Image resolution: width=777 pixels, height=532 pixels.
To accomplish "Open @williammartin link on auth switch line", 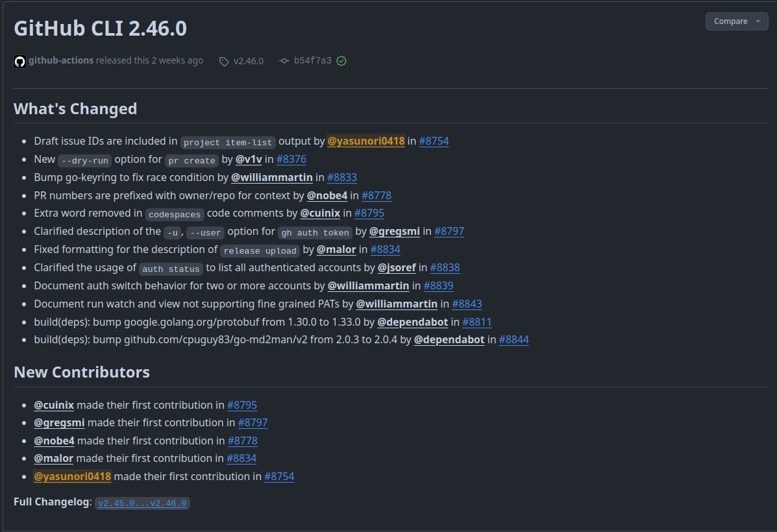I will [x=369, y=286].
